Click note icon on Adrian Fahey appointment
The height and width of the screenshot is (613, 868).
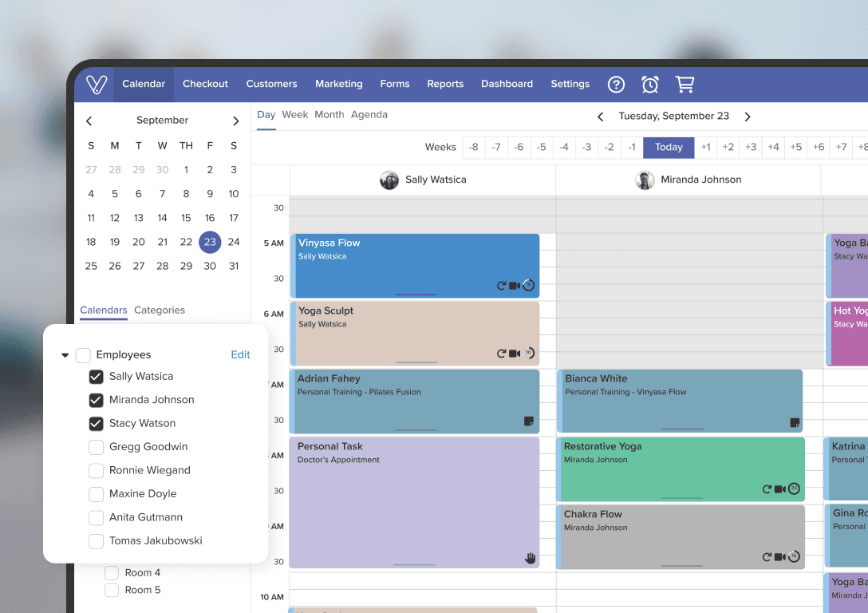(x=528, y=421)
